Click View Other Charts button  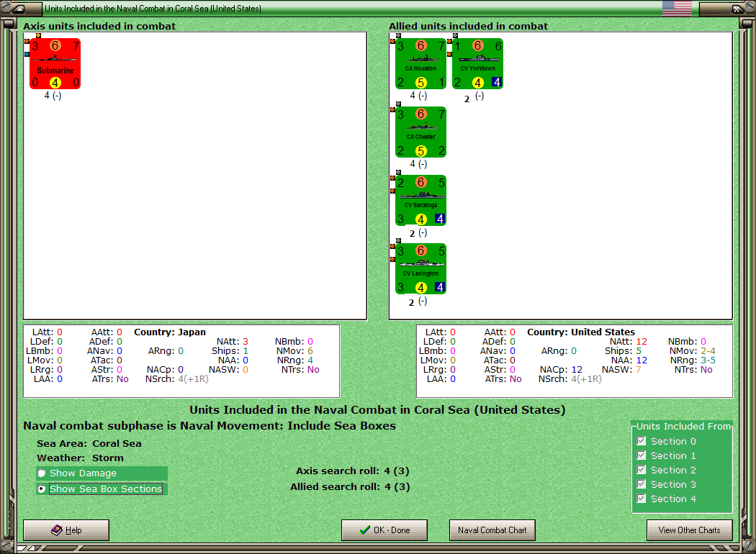[690, 530]
